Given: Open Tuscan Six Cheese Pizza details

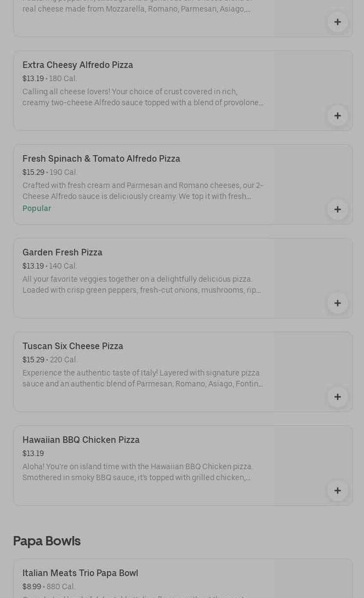Looking at the screenshot, I should [73, 346].
